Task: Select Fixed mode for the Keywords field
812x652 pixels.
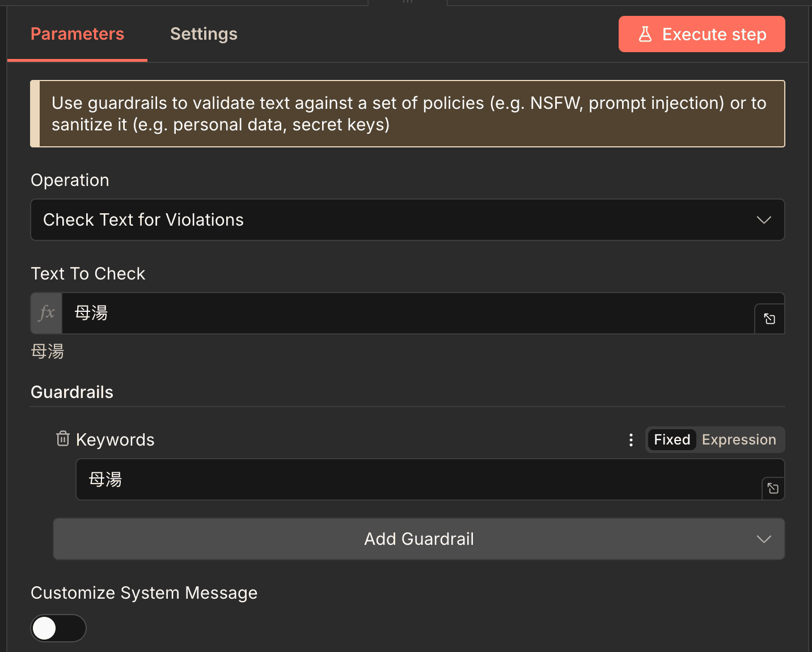Action: pos(671,439)
